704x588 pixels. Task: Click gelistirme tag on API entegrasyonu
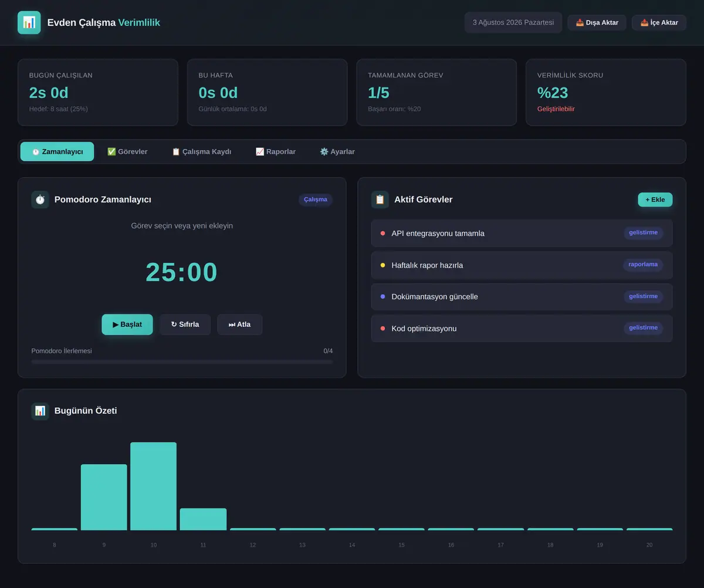[x=643, y=233]
